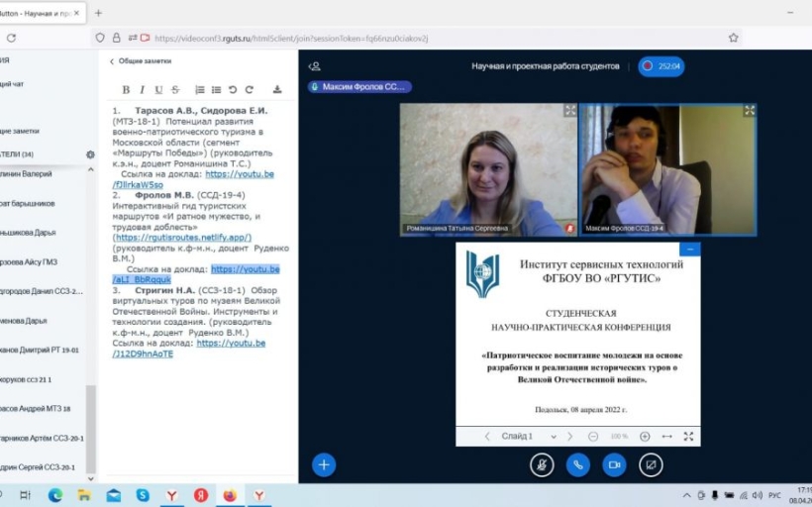Go back from Общие заметки panel

click(x=141, y=61)
